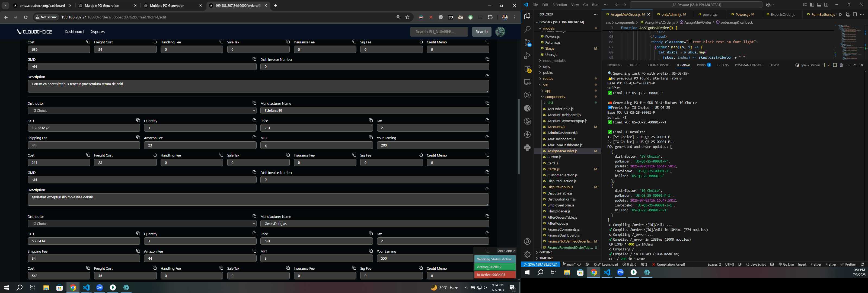
Task: Maximize the terminal panel with up chevron
Action: [x=855, y=65]
